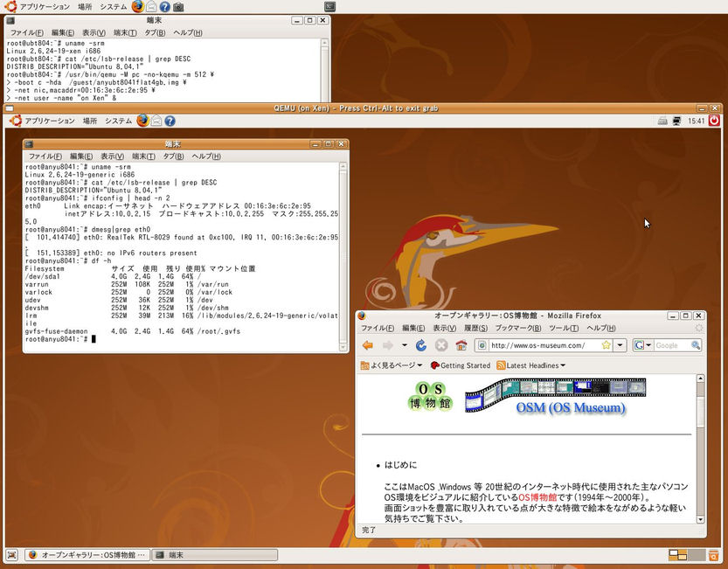This screenshot has height=569, width=728.
Task: Click the network monitor icon in guest panel
Action: pyautogui.click(x=677, y=121)
